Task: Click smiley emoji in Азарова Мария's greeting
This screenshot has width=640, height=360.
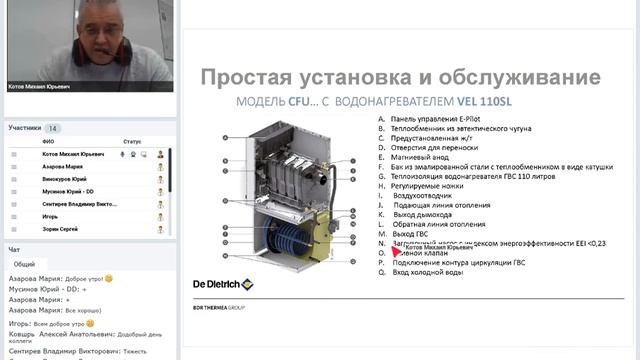Action: [109, 278]
